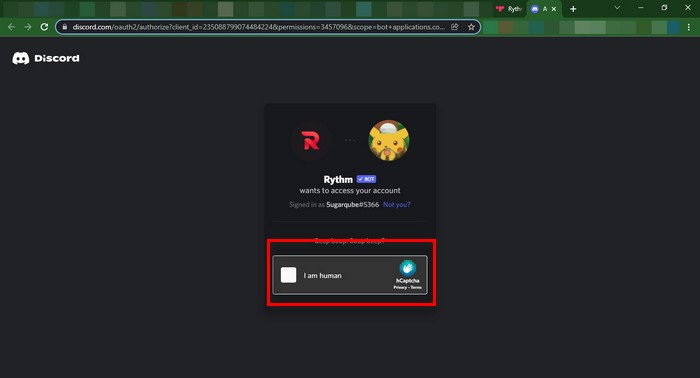
Task: Open the hCaptcha Privacy link
Action: pos(400,287)
